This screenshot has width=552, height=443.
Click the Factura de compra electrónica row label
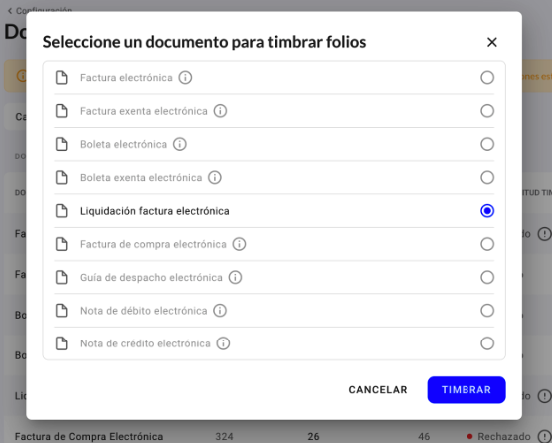pos(153,244)
